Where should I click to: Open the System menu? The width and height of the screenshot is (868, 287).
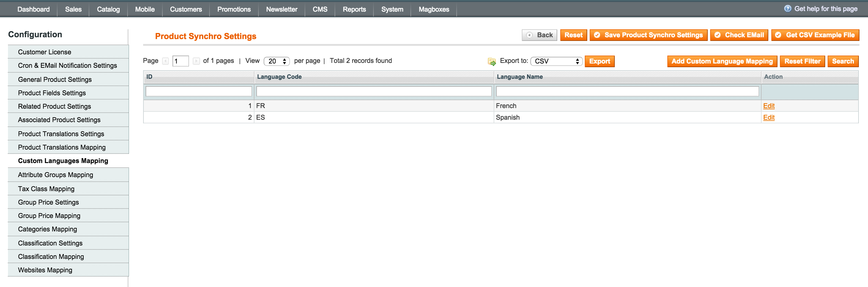click(392, 9)
